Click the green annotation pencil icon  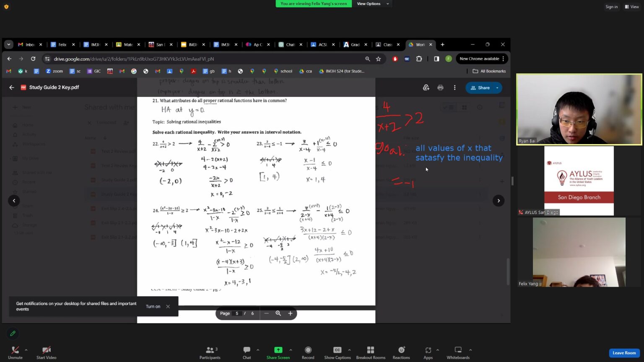(x=13, y=334)
